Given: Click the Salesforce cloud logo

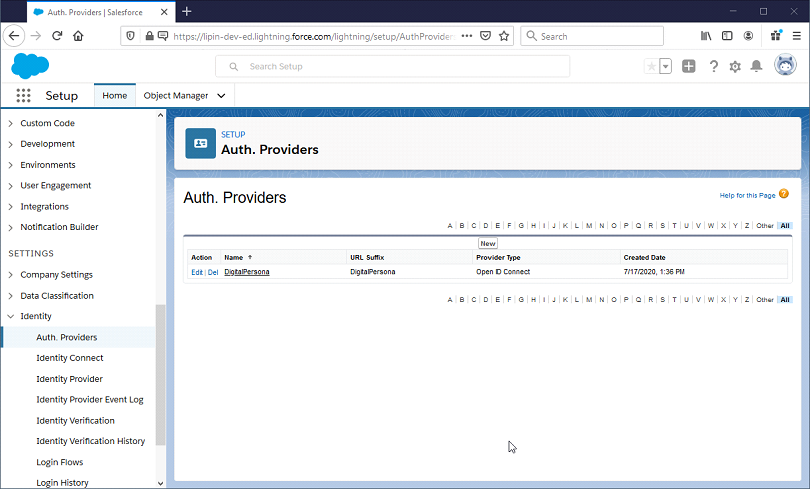Looking at the screenshot, I should tap(30, 66).
